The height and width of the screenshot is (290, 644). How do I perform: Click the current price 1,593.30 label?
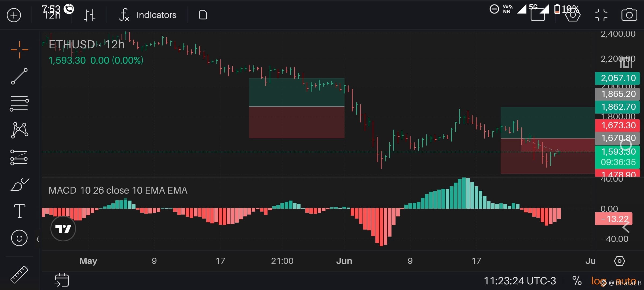pyautogui.click(x=618, y=157)
